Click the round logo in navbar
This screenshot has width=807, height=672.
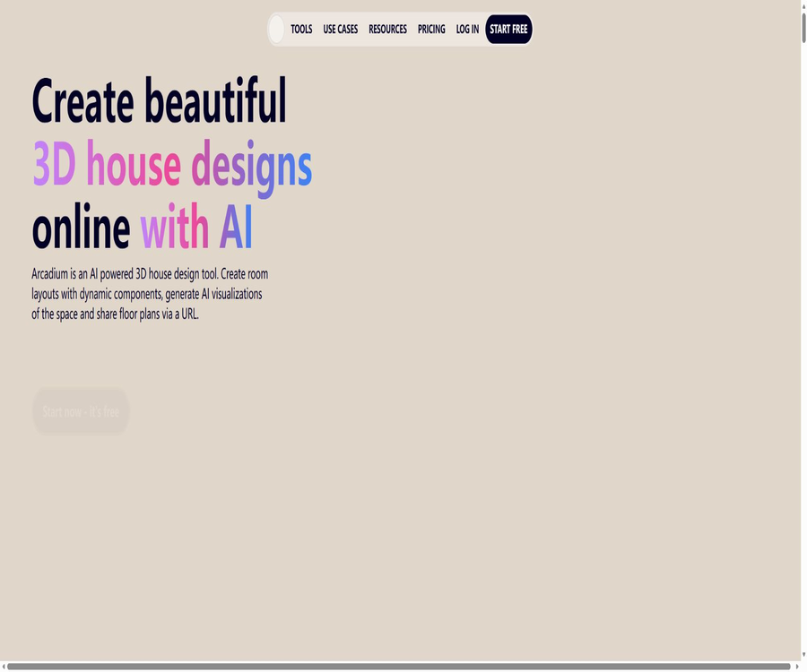click(276, 30)
